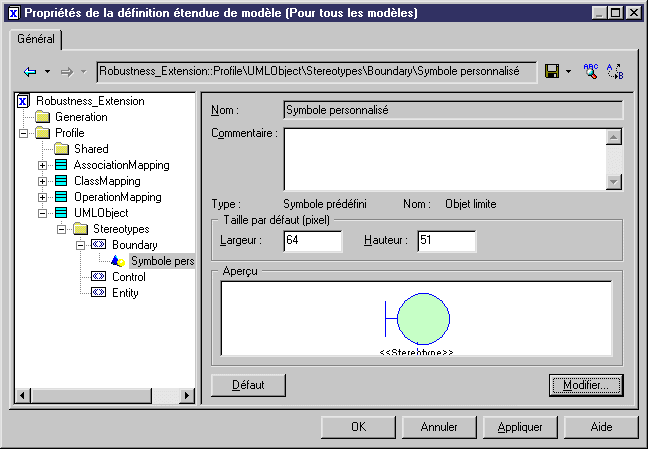Select UMLObject in the tree

(101, 213)
